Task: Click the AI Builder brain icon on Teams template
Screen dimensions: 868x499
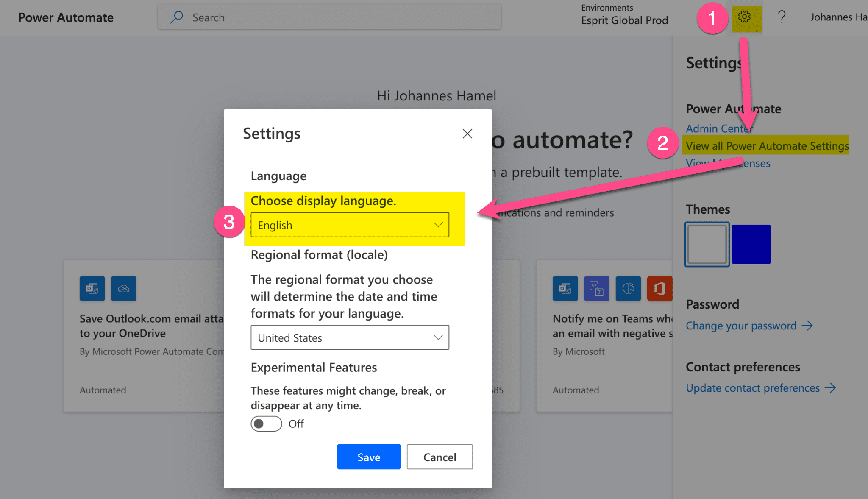Action: pos(628,288)
